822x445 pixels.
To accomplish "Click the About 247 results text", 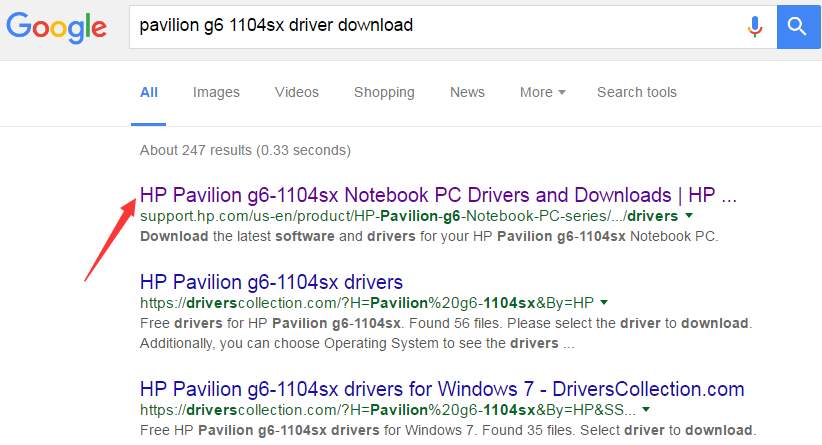I will tap(245, 150).
